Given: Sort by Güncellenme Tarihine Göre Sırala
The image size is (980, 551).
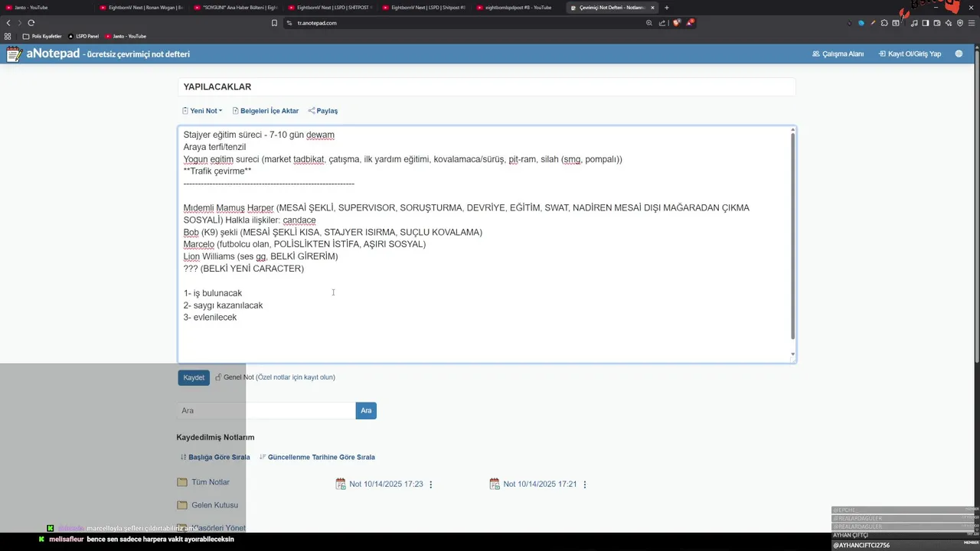Looking at the screenshot, I should 317,457.
